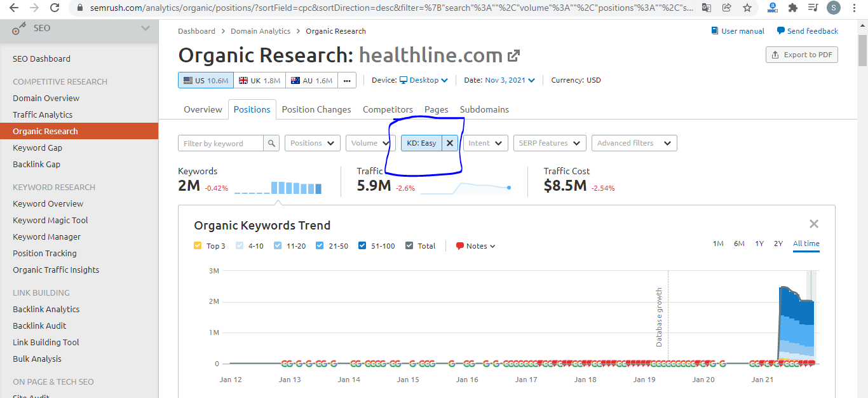868x398 pixels.
Task: Open healthline.com via the external link icon
Action: tap(513, 56)
